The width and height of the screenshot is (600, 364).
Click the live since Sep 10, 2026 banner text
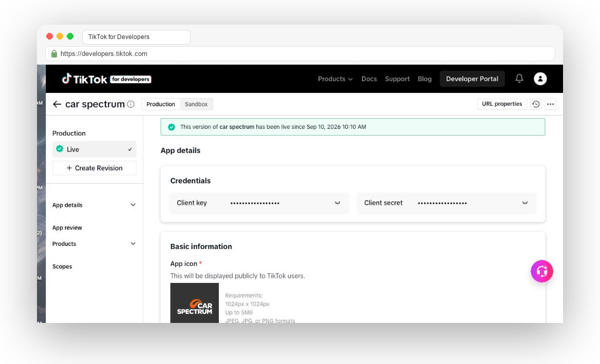tap(273, 127)
